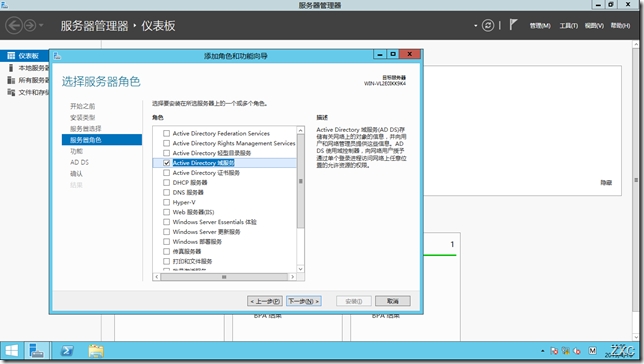
Task: Go to 服务器选择 wizard step
Action: click(85, 129)
